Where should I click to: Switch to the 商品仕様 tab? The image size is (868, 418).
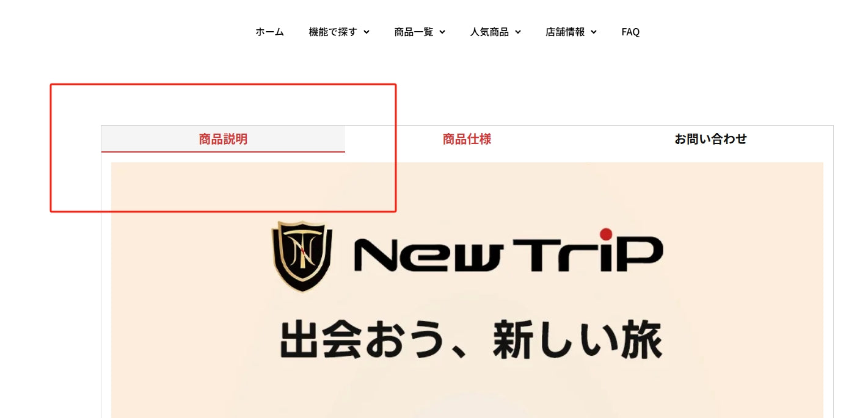[467, 139]
